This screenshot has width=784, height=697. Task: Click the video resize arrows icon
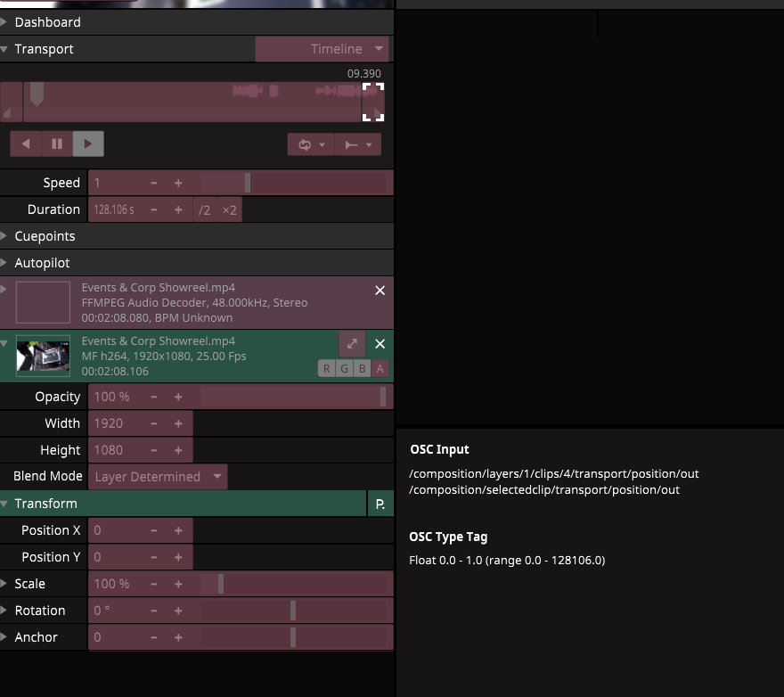pos(351,343)
